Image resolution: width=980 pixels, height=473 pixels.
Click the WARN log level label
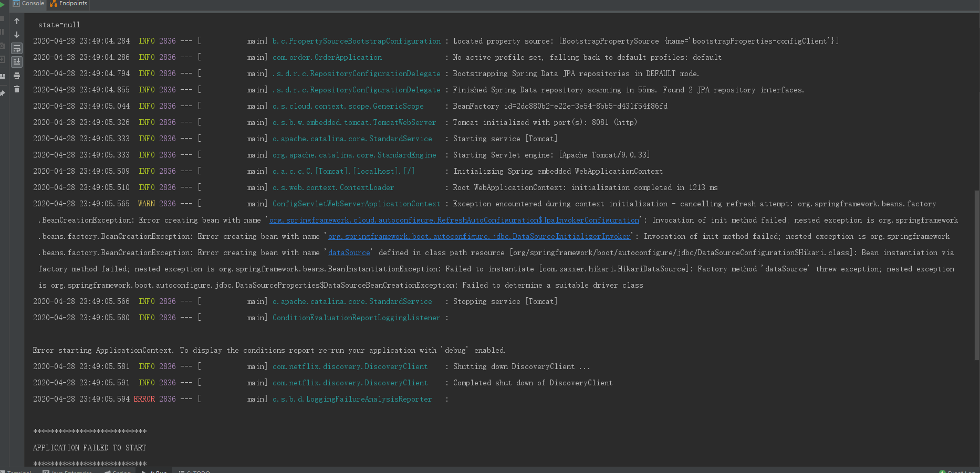(147, 204)
